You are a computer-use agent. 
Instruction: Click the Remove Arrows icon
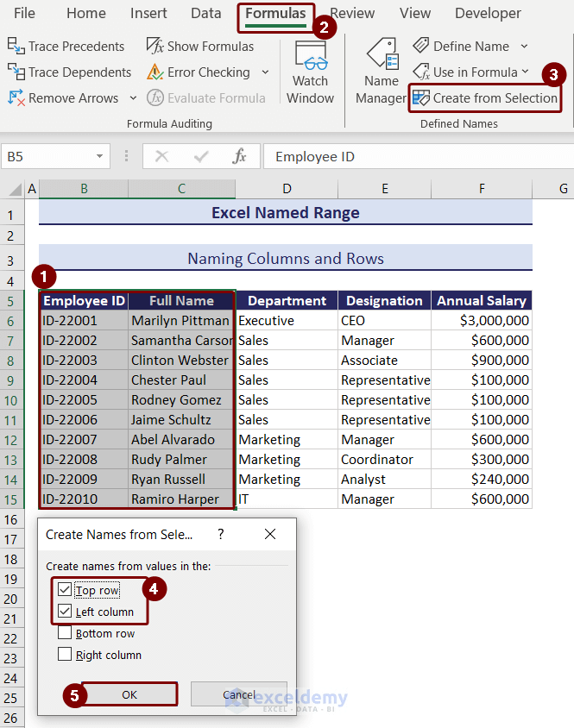click(x=16, y=98)
